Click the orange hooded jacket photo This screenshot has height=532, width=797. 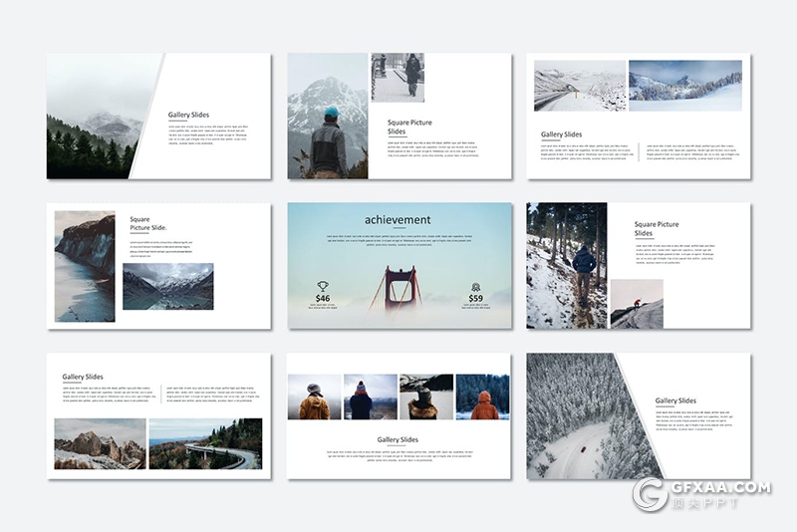click(x=482, y=397)
